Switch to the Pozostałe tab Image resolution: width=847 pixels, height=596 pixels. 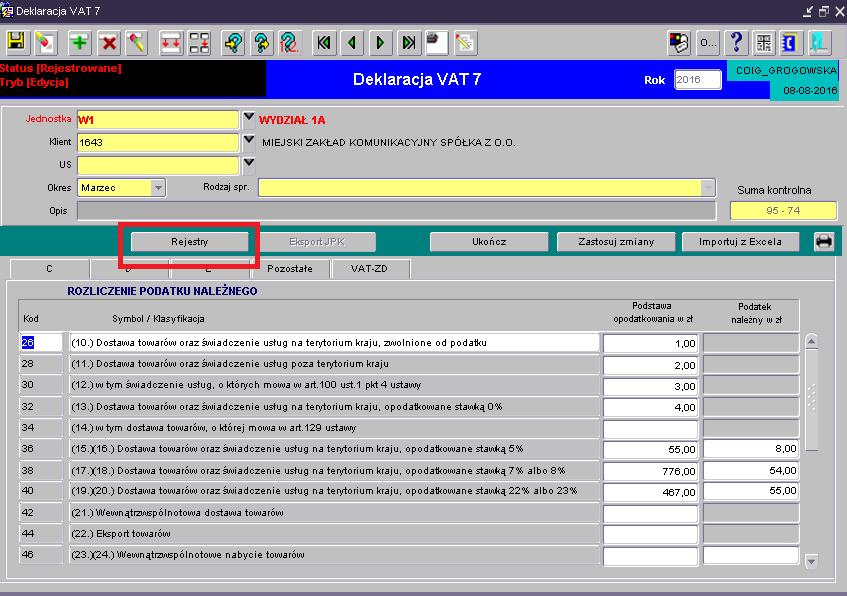click(290, 269)
